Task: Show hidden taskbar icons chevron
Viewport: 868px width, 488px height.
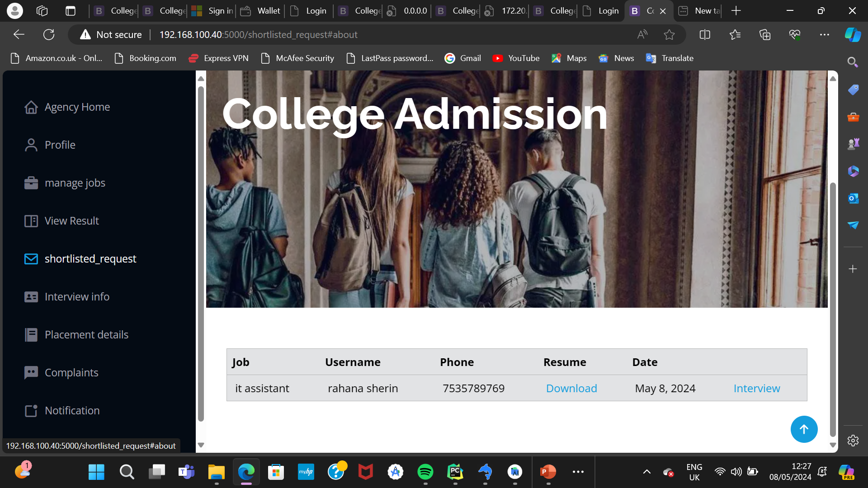Action: click(646, 471)
